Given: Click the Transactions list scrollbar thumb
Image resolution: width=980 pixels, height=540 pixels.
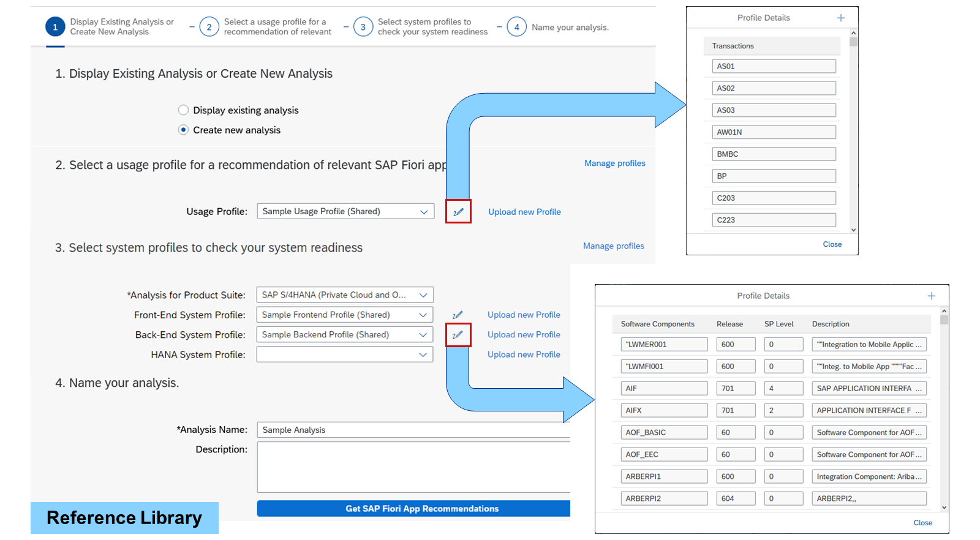Looking at the screenshot, I should point(854,42).
